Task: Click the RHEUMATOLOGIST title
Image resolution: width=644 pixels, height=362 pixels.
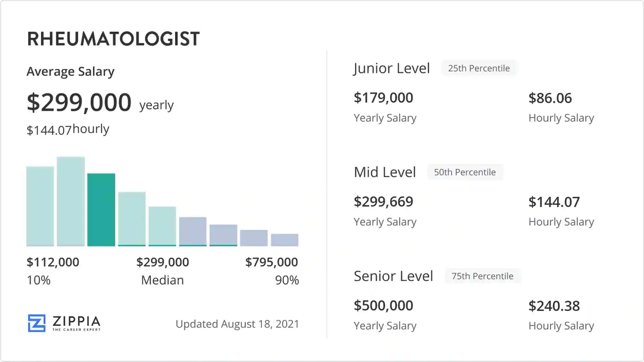Action: click(113, 39)
